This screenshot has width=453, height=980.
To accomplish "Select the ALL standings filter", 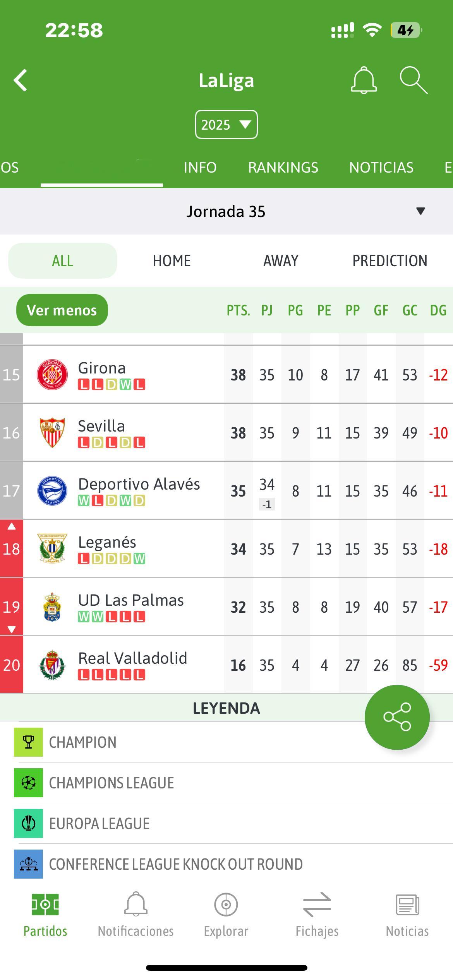I will pos(63,260).
